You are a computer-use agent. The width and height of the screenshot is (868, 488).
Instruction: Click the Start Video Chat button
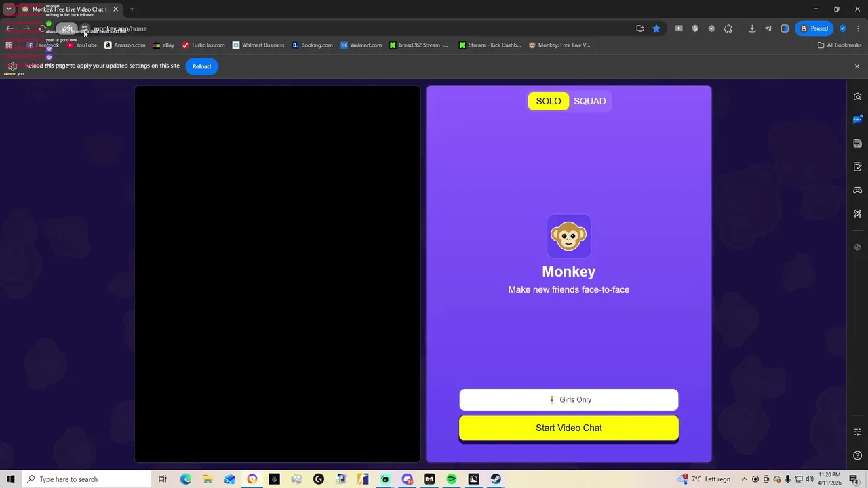[x=568, y=428]
